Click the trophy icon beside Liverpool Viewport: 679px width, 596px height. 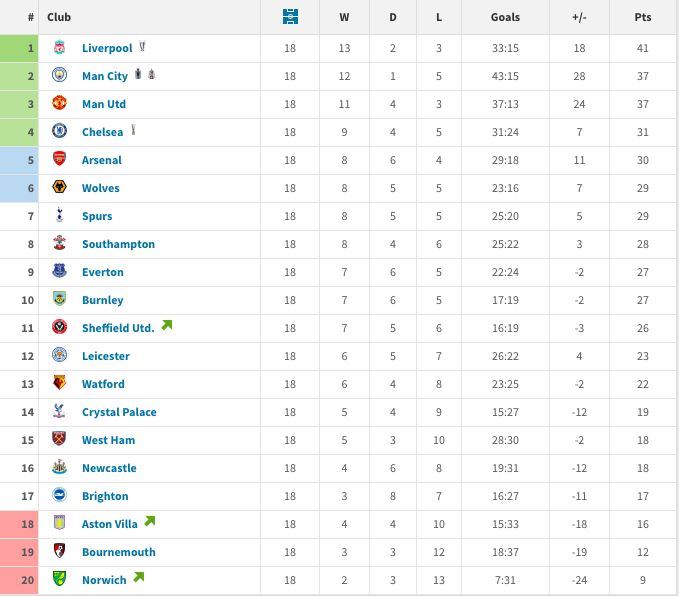pos(142,46)
